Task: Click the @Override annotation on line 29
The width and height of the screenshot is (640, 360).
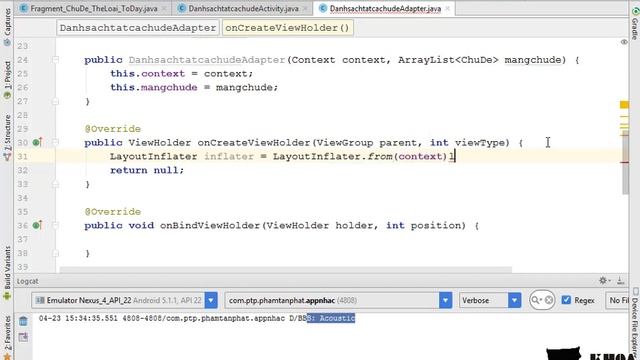Action: coord(113,129)
